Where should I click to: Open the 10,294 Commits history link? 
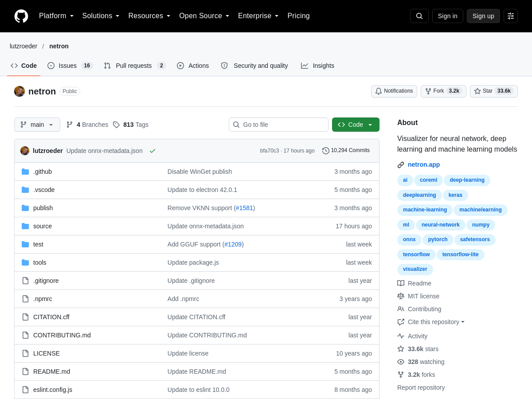pos(346,151)
